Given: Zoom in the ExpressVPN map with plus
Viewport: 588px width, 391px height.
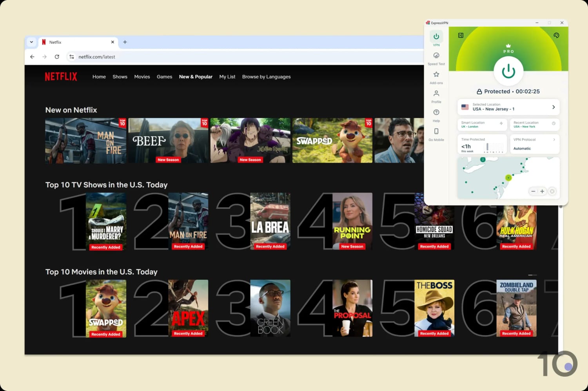Looking at the screenshot, I should coord(542,191).
